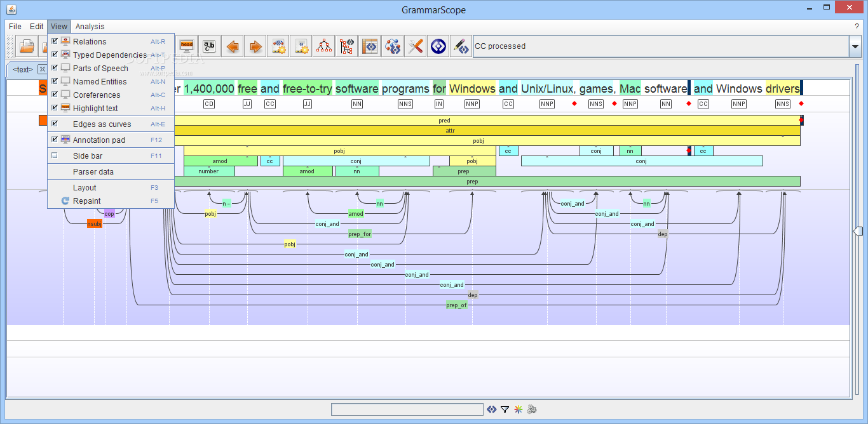Click the word 'programs' in the sentence
This screenshot has width=868, height=424.
click(x=405, y=89)
